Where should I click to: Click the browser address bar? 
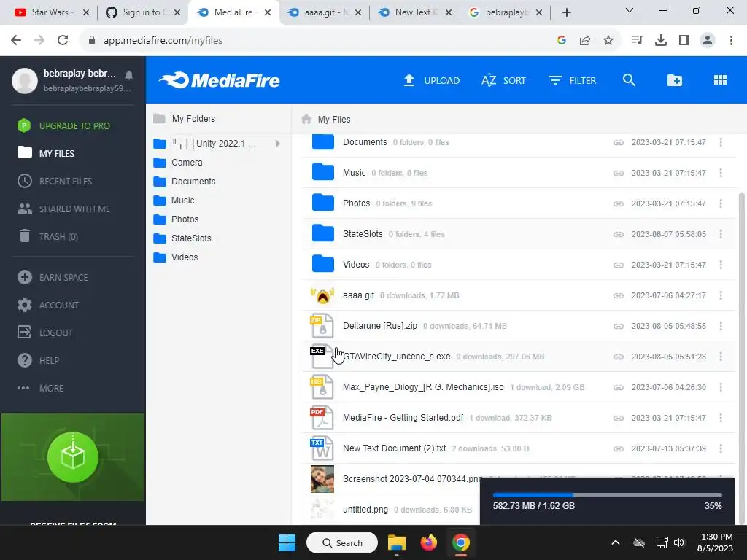pyautogui.click(x=324, y=41)
